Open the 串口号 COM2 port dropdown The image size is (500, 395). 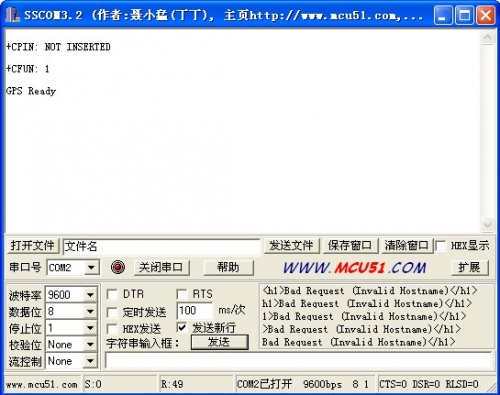pyautogui.click(x=91, y=267)
